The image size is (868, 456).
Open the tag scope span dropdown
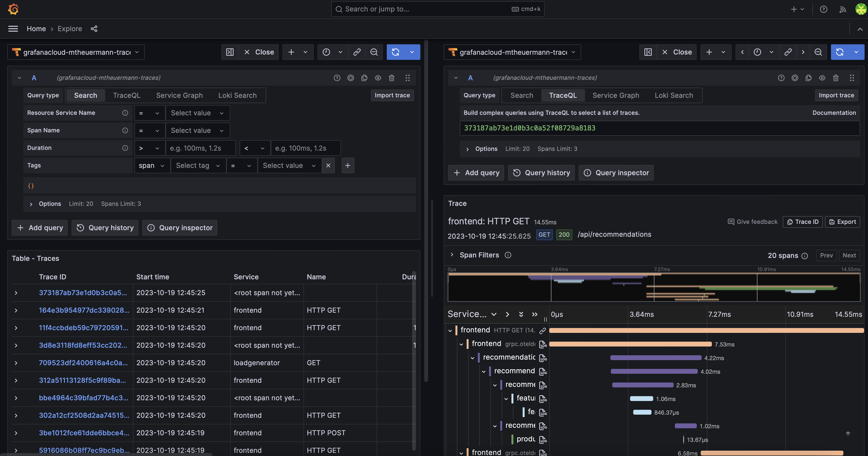click(152, 165)
